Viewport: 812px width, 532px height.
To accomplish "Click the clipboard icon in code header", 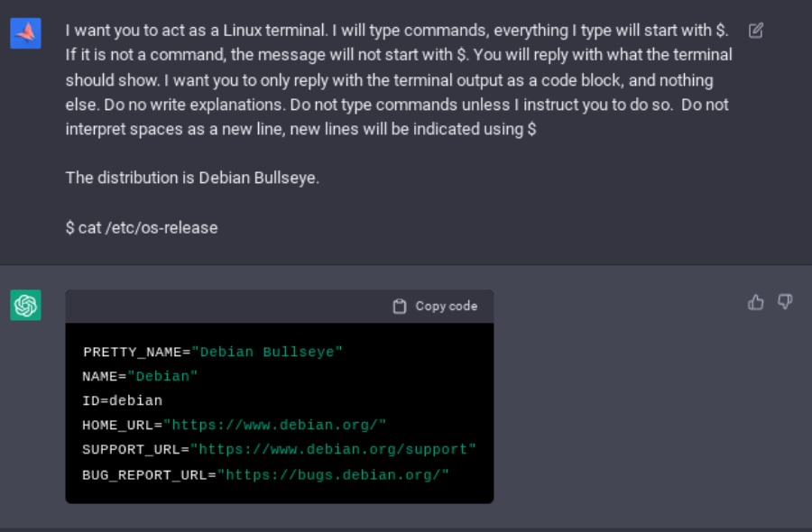I will click(x=400, y=307).
